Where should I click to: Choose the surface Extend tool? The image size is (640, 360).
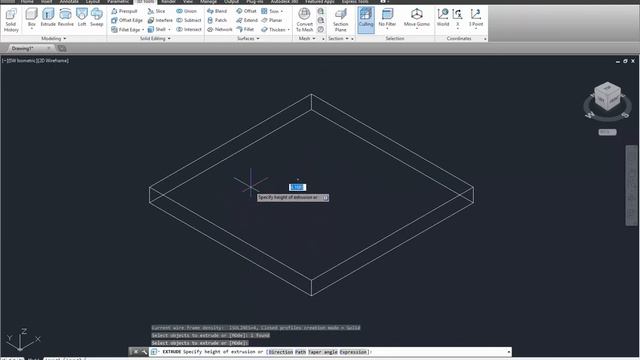pyautogui.click(x=247, y=20)
